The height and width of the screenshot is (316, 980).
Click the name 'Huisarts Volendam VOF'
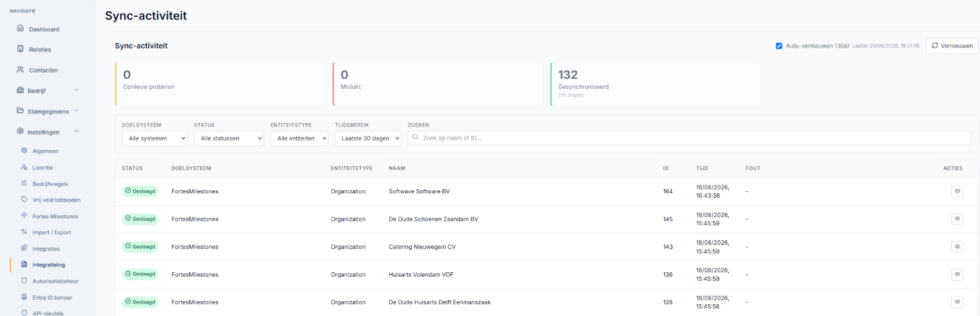tap(421, 274)
